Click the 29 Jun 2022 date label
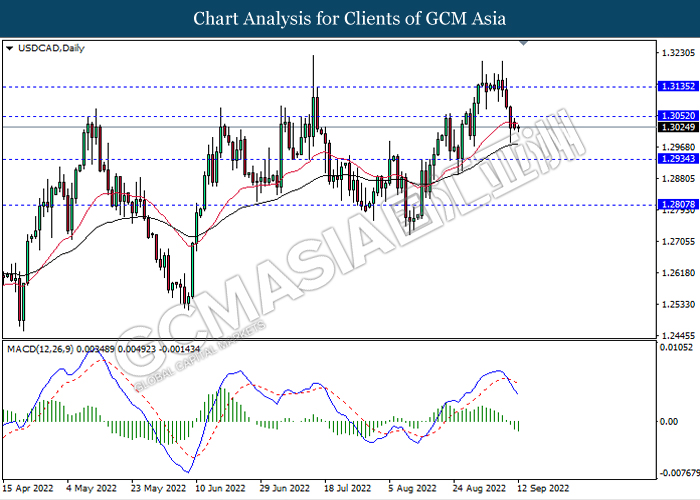This screenshot has height=500, width=700. (285, 488)
